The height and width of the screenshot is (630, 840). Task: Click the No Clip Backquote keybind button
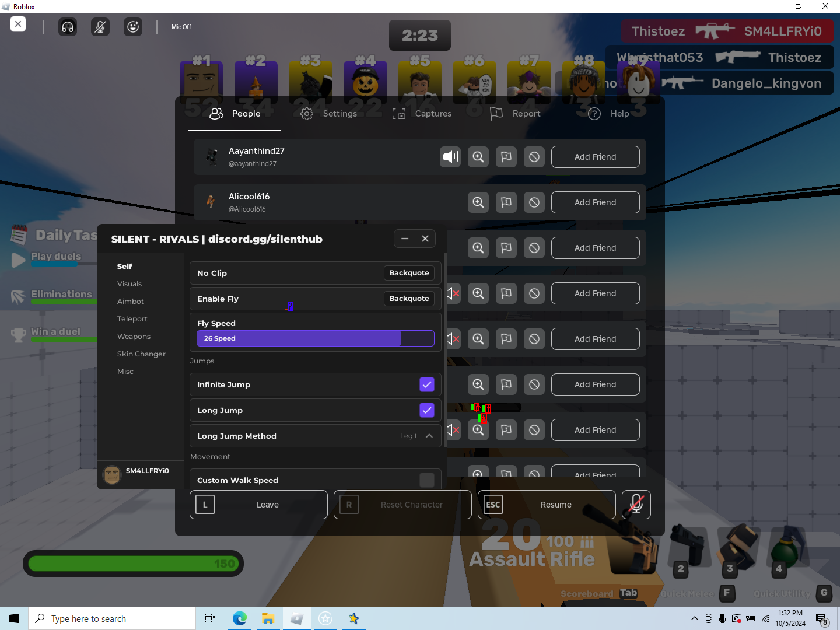[409, 273]
